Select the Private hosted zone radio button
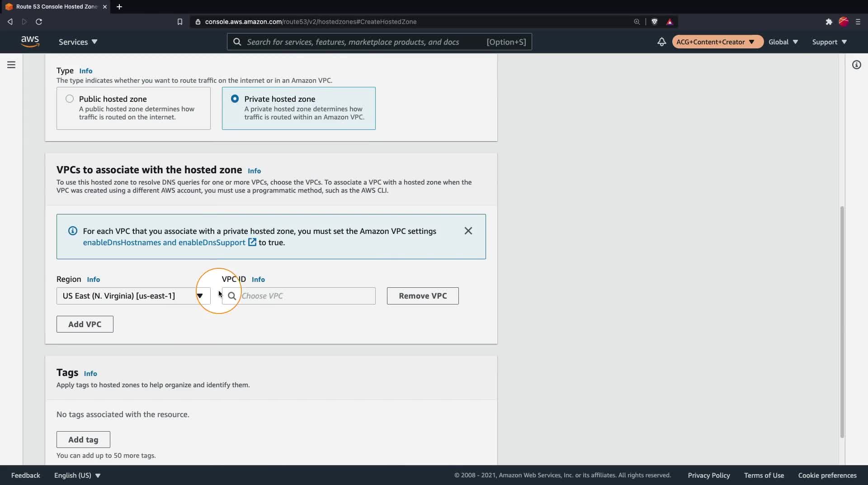 (235, 99)
